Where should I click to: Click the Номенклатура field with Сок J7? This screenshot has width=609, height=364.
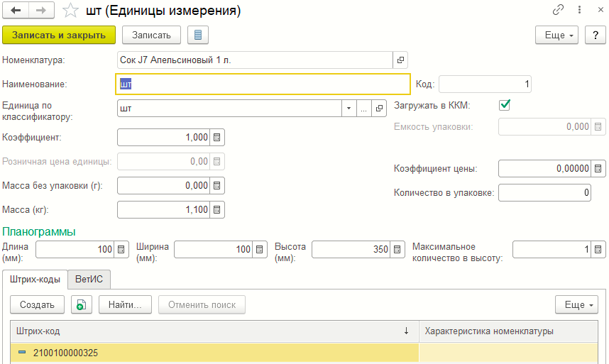pos(255,60)
